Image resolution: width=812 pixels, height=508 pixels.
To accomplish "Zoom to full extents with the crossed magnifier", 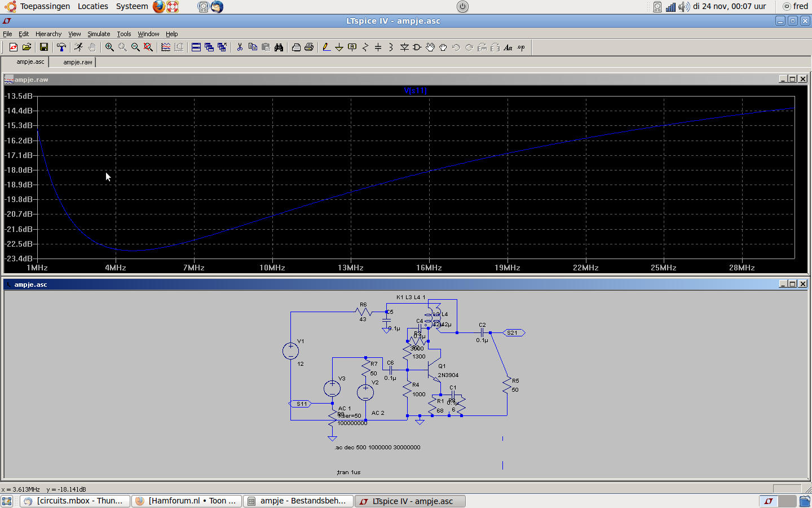I will click(x=148, y=47).
